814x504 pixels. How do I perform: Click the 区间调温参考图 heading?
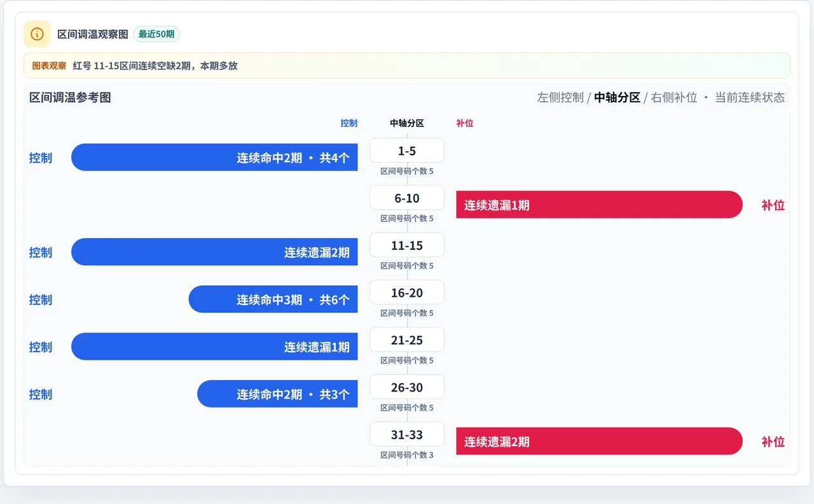(x=70, y=97)
